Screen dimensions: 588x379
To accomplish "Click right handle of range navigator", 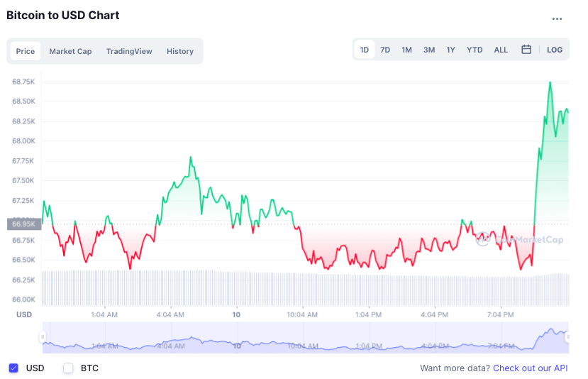I will 567,337.
